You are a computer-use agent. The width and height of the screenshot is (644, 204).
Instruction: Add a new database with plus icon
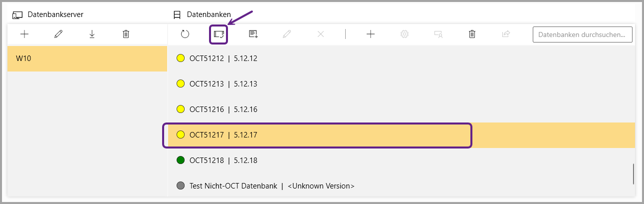click(x=371, y=34)
